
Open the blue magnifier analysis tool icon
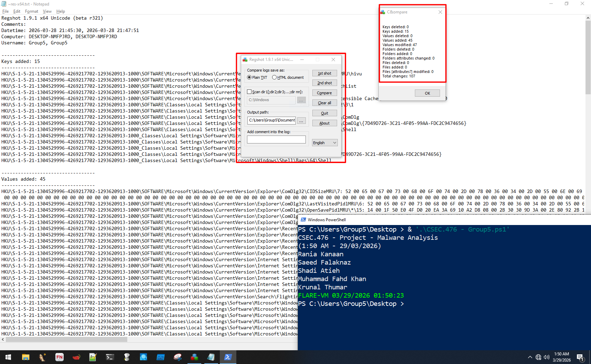tap(143, 357)
